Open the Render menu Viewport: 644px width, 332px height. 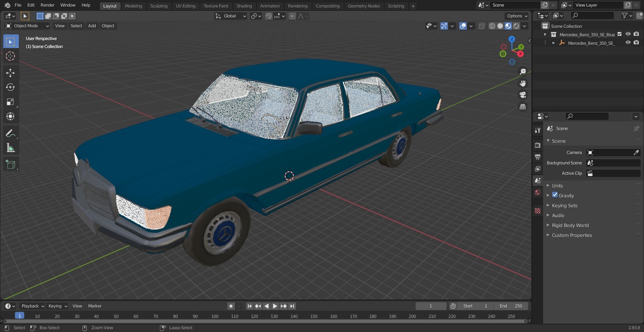[x=47, y=5]
